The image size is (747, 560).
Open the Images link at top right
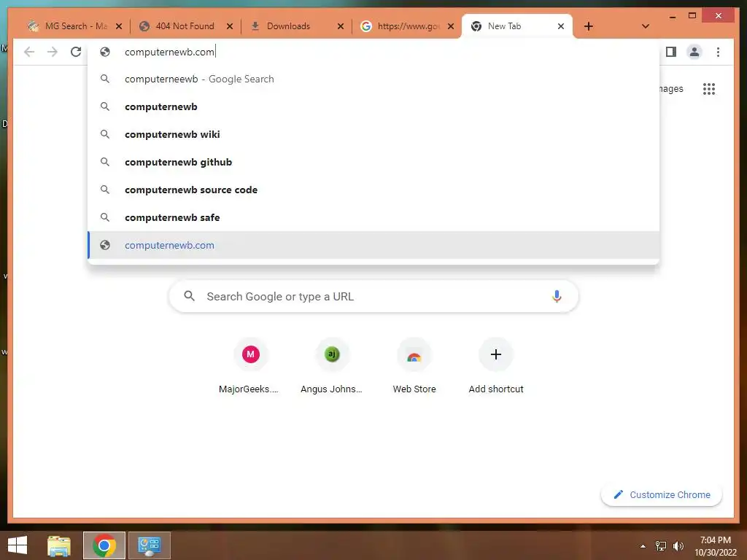pyautogui.click(x=671, y=88)
